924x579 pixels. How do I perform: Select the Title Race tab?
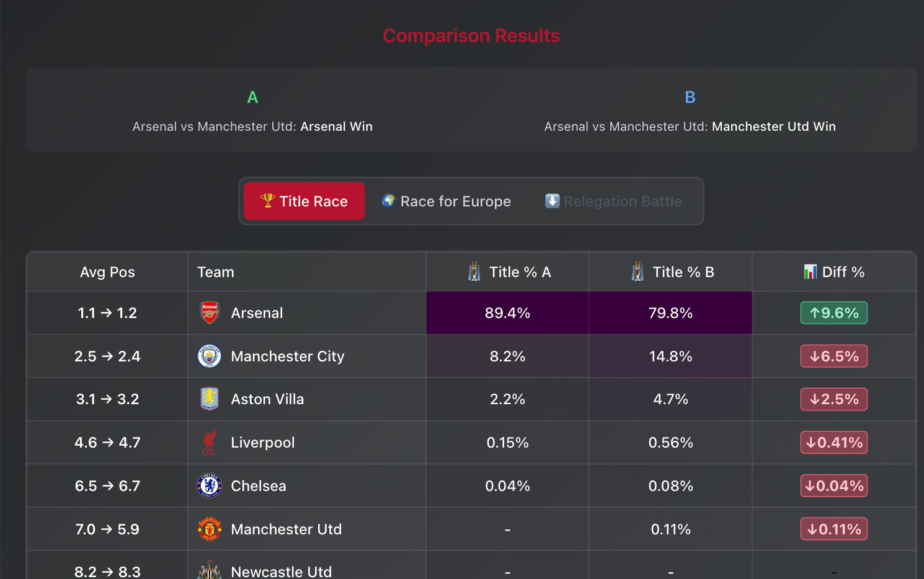pos(304,201)
